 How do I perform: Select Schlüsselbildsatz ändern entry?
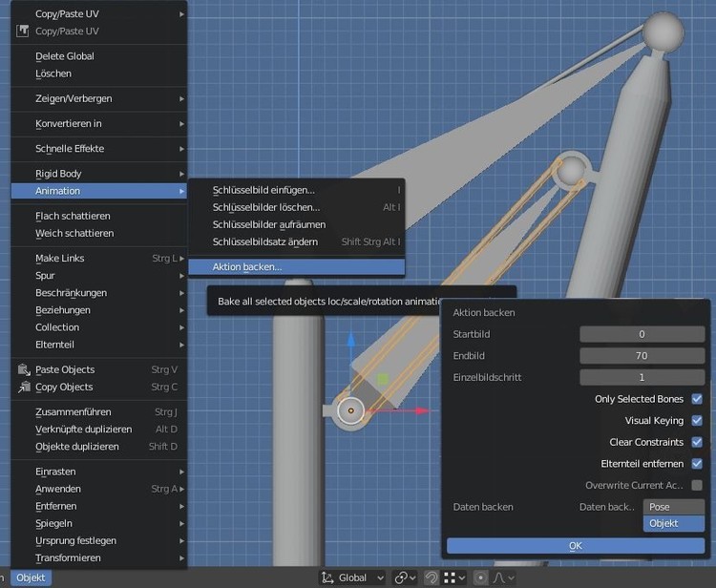coord(296,241)
